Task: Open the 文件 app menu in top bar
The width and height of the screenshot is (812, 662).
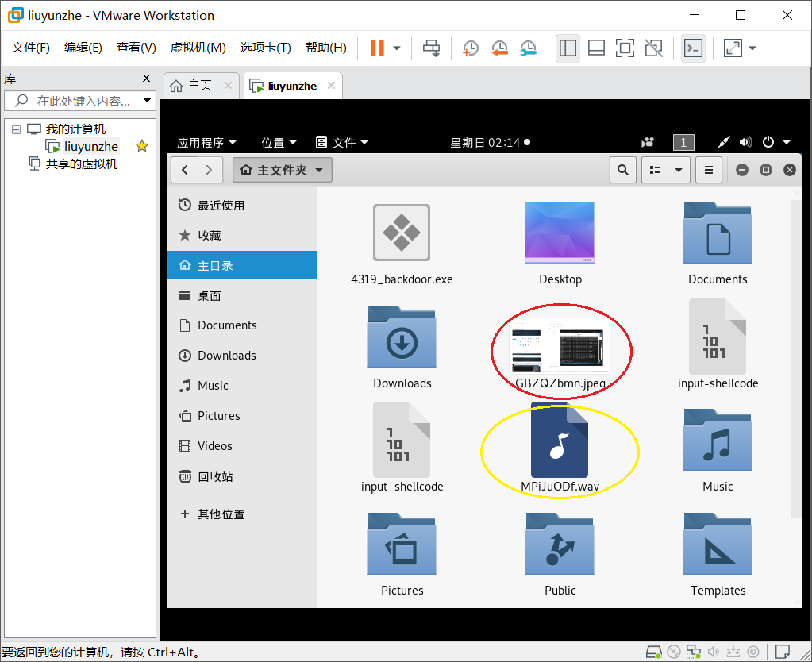Action: point(342,142)
